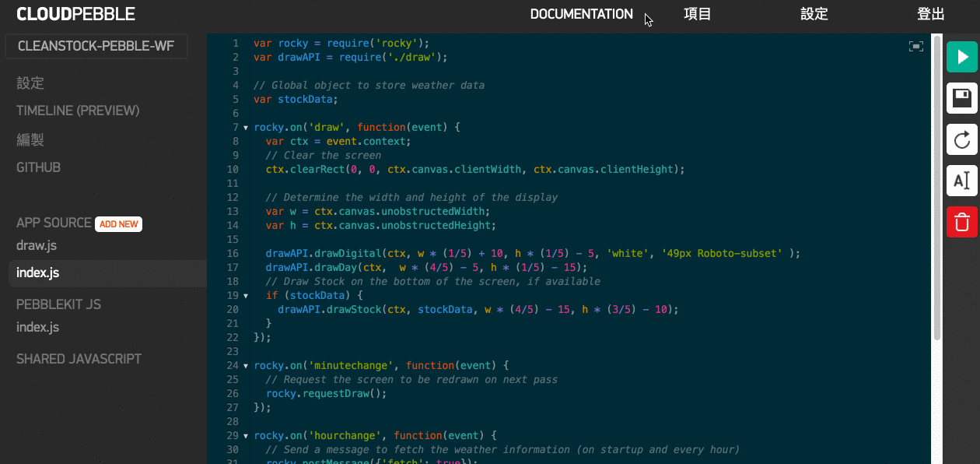Toggle fullscreen editor icon at top right
This screenshot has height=464, width=980.
tap(916, 47)
